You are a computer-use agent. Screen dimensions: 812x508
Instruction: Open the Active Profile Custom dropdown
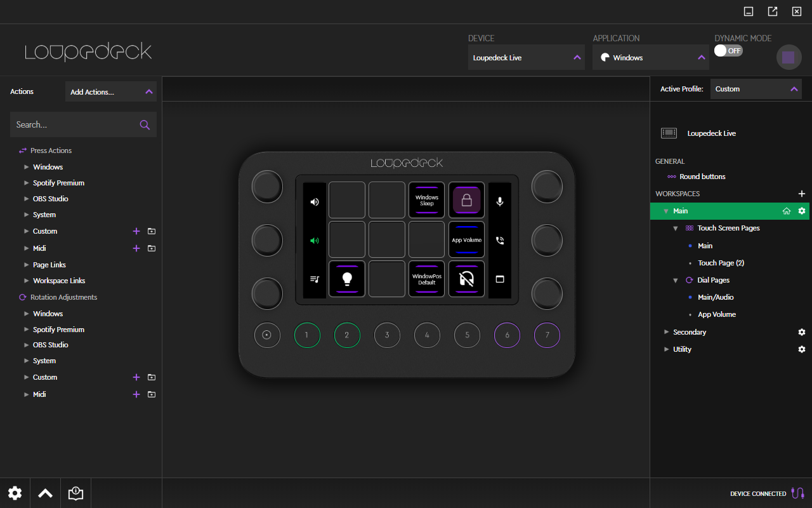click(756, 89)
